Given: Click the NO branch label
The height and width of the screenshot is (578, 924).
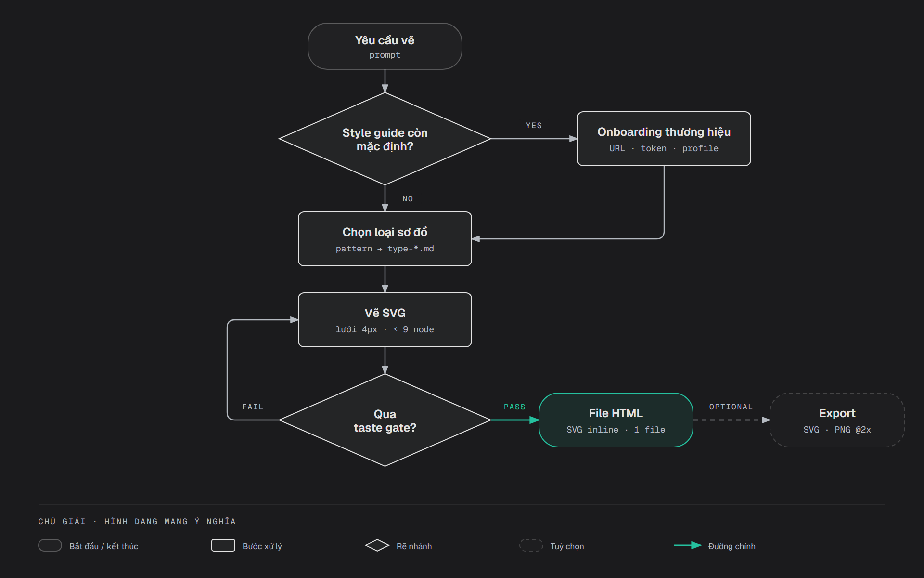Looking at the screenshot, I should 408,199.
